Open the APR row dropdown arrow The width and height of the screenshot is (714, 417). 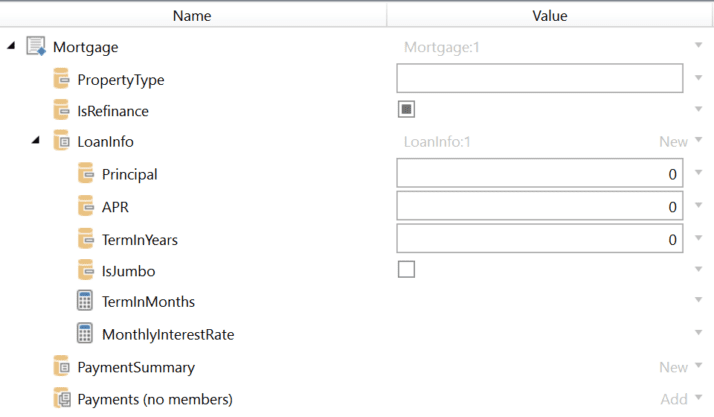coord(698,205)
